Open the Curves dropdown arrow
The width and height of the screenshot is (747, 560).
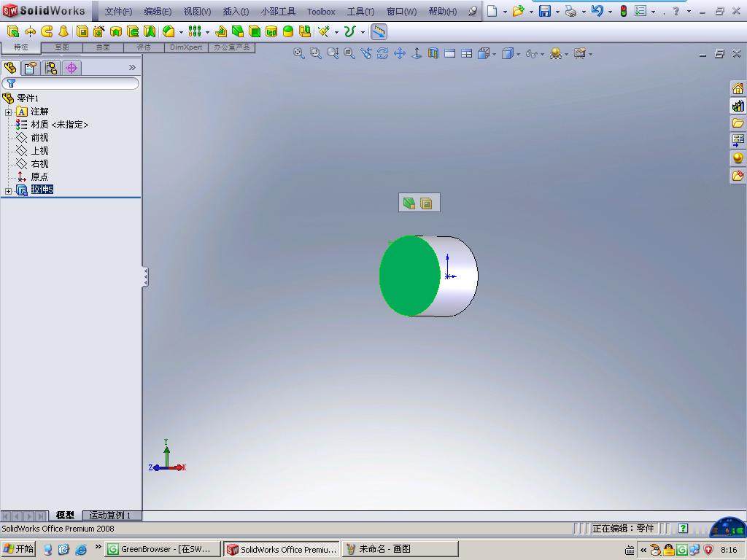[363, 32]
